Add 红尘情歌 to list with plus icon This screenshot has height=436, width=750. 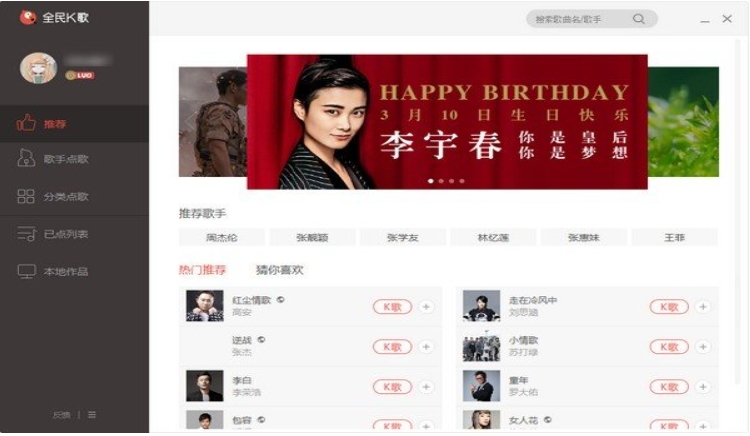click(x=426, y=306)
